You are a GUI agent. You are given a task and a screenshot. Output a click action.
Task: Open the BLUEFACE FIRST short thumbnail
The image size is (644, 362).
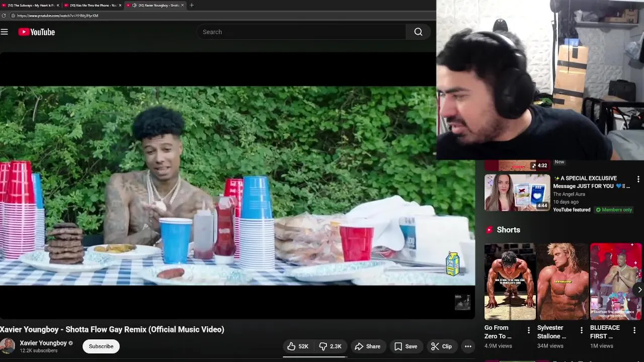(616, 282)
